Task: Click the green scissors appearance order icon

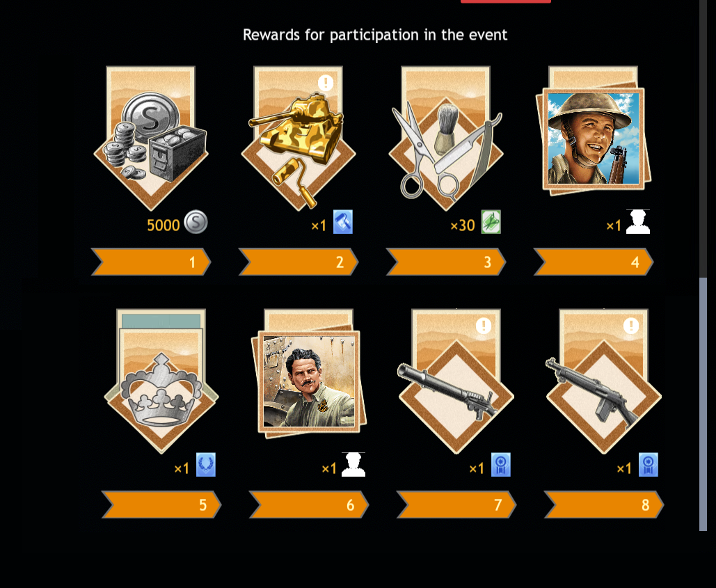Action: 491,222
